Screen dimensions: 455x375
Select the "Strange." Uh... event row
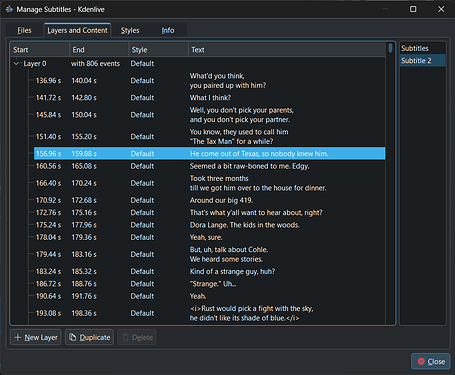(210, 284)
